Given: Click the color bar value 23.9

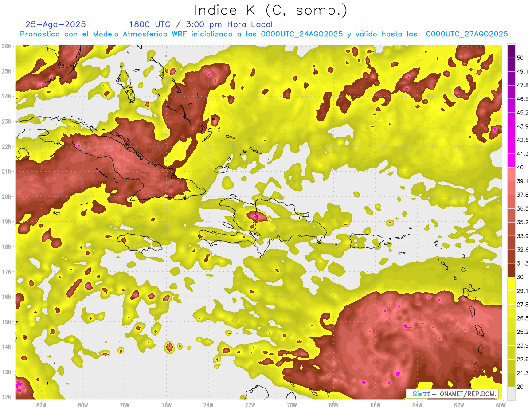Looking at the screenshot, I should pyautogui.click(x=523, y=346).
